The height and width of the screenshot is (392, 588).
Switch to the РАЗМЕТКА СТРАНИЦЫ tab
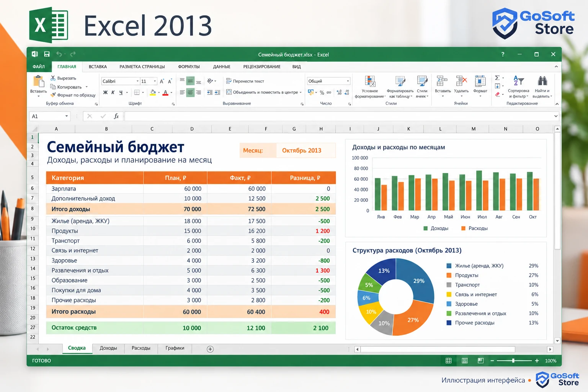pos(142,67)
